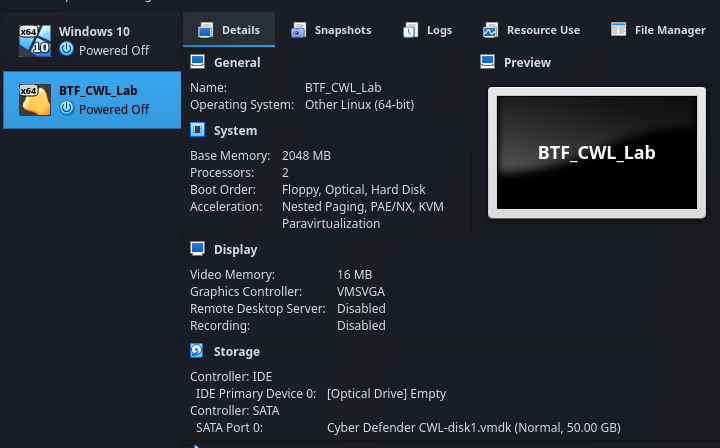The width and height of the screenshot is (720, 448).
Task: Click the System section chip icon
Action: click(198, 130)
